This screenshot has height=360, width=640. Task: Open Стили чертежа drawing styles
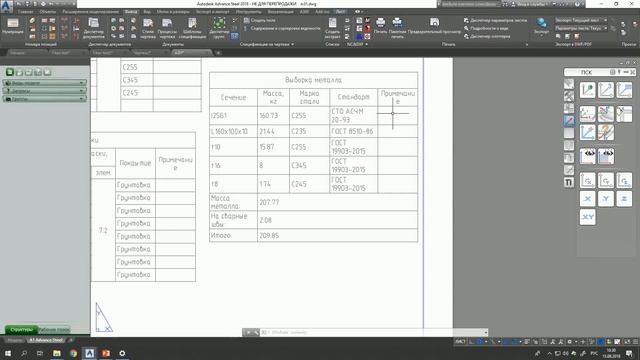pos(148,28)
